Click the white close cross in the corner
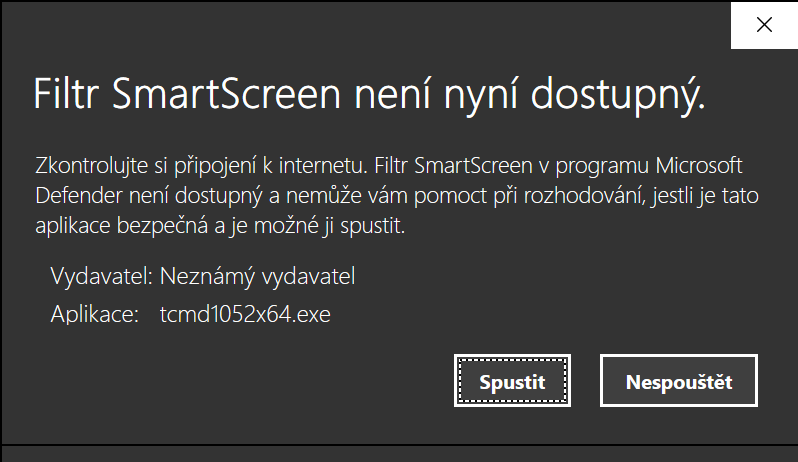 [764, 25]
